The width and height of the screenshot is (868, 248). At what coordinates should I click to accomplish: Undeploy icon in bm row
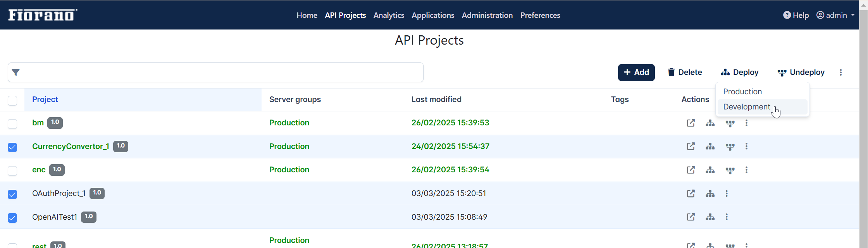point(730,123)
